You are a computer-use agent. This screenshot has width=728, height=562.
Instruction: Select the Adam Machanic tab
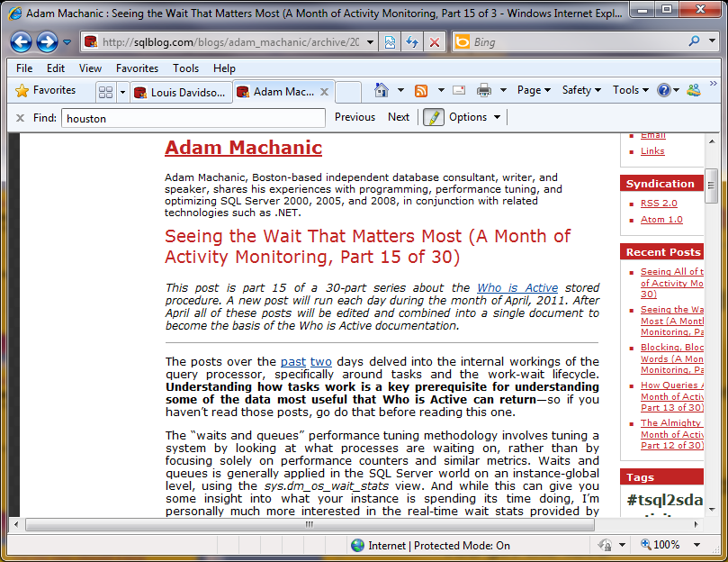(x=278, y=92)
